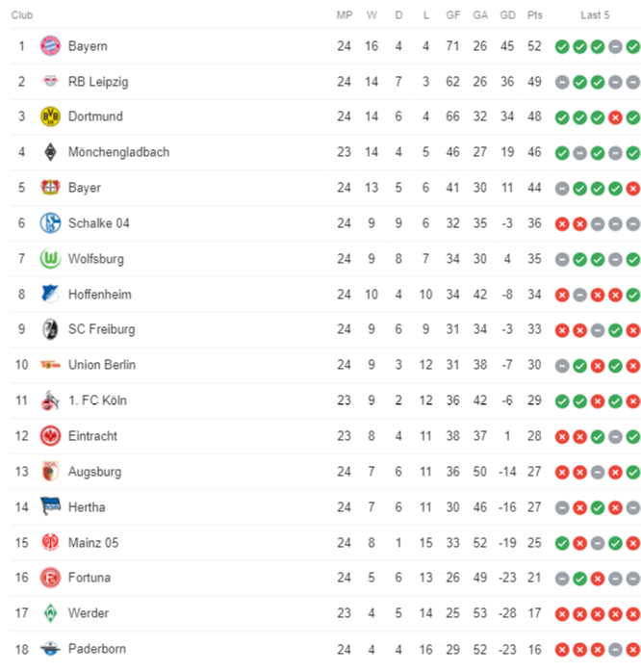
Task: Click Bayern's grey draw indicator in Last 5
Action: (x=615, y=47)
